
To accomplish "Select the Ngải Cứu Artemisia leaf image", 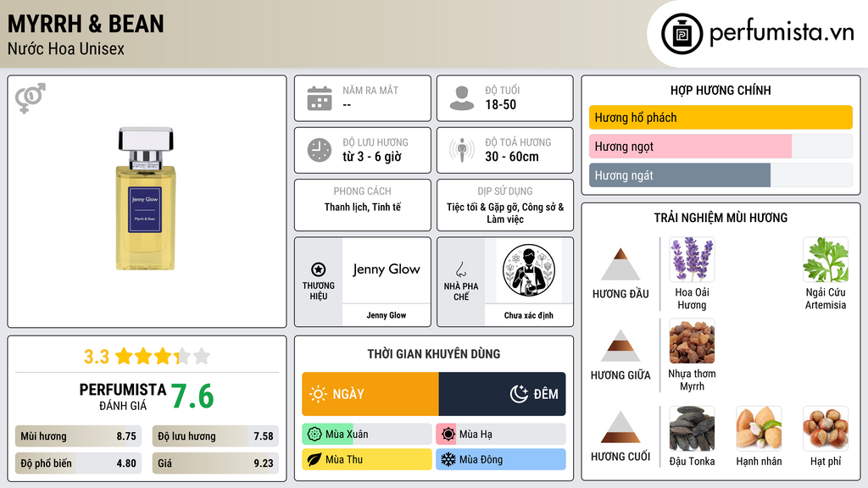I will click(826, 259).
